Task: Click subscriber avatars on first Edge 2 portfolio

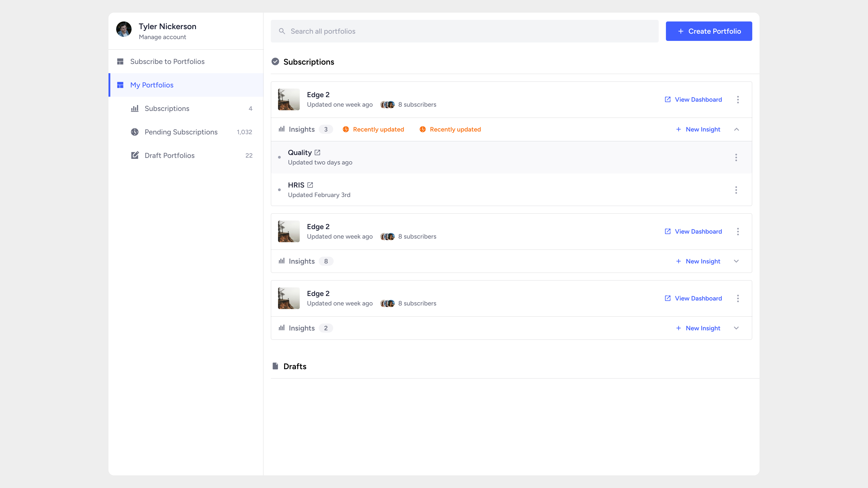Action: (387, 105)
